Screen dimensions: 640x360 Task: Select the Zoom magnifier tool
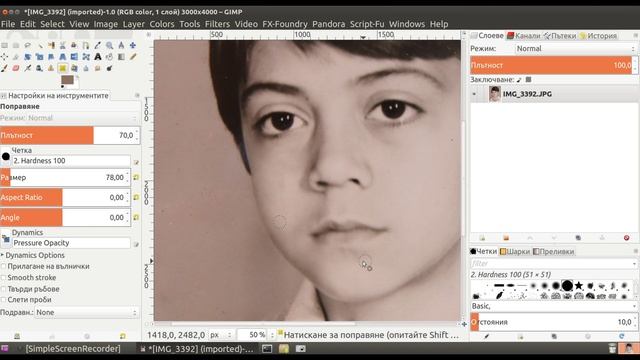[x=109, y=45]
